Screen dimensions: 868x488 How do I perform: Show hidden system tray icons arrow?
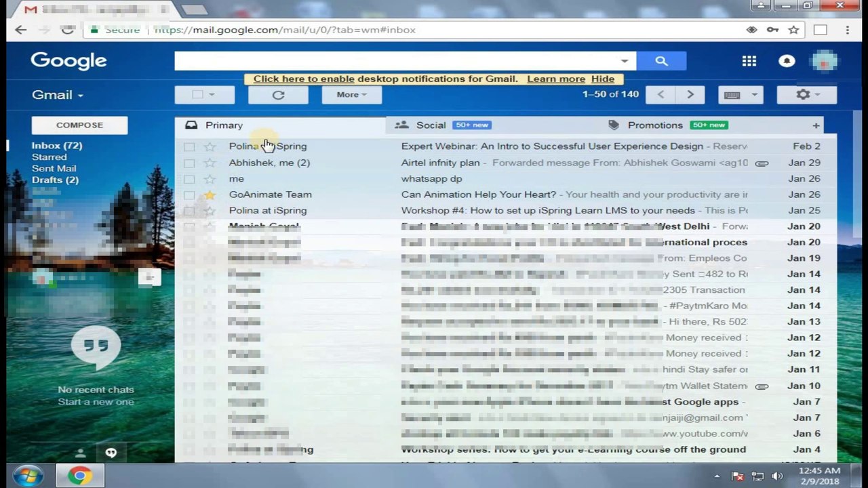tap(717, 476)
